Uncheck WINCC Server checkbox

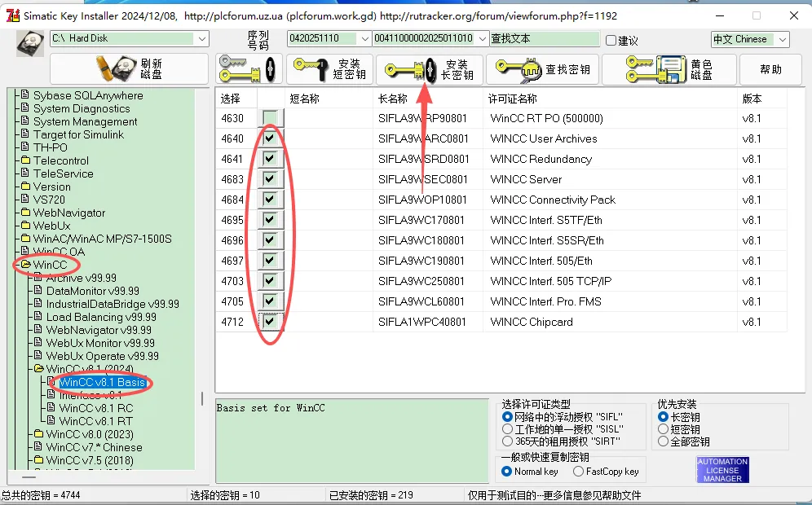tap(270, 179)
